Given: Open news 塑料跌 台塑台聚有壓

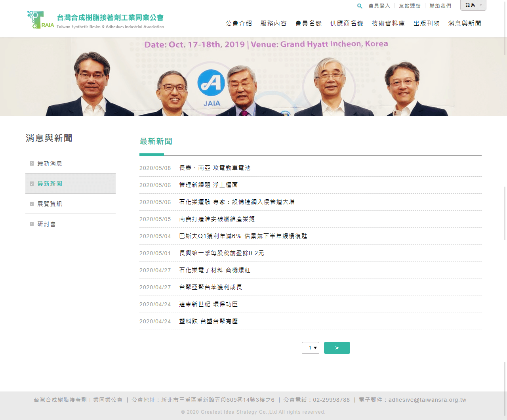Looking at the screenshot, I should (x=208, y=321).
